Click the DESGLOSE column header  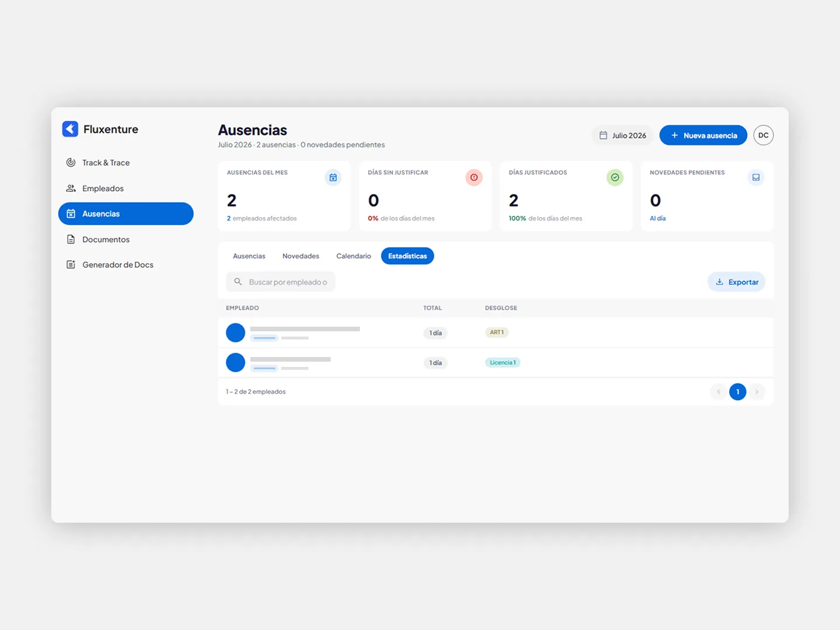point(501,308)
